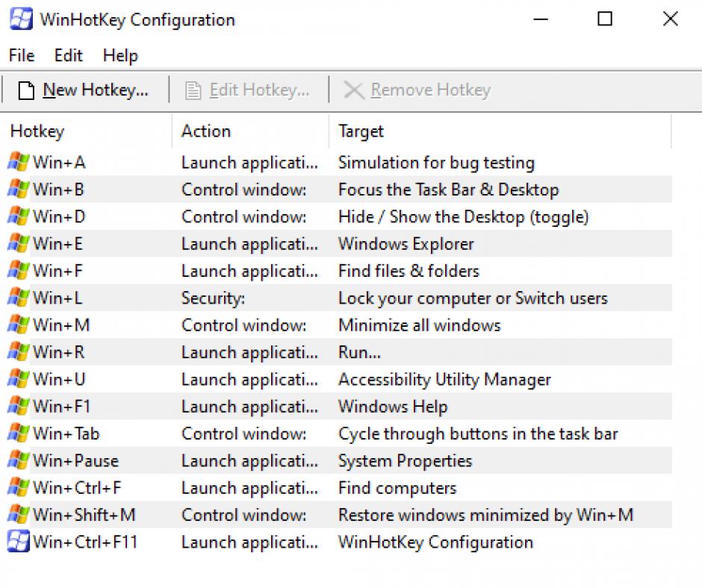Click the Windows flag icon beside Win+Ctrl+F
702x588 pixels.
coord(19,487)
